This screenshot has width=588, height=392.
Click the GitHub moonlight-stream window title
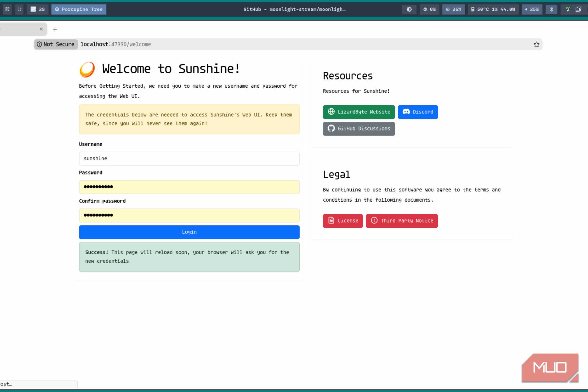click(294, 9)
